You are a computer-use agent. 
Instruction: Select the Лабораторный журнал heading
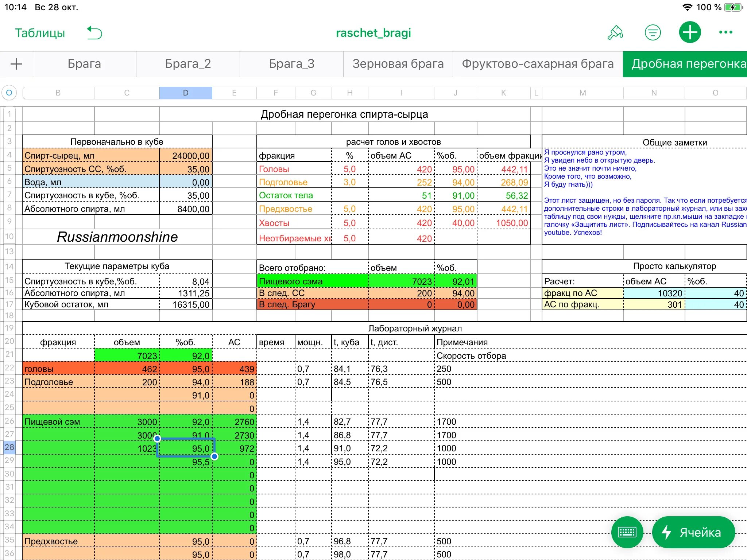(415, 328)
